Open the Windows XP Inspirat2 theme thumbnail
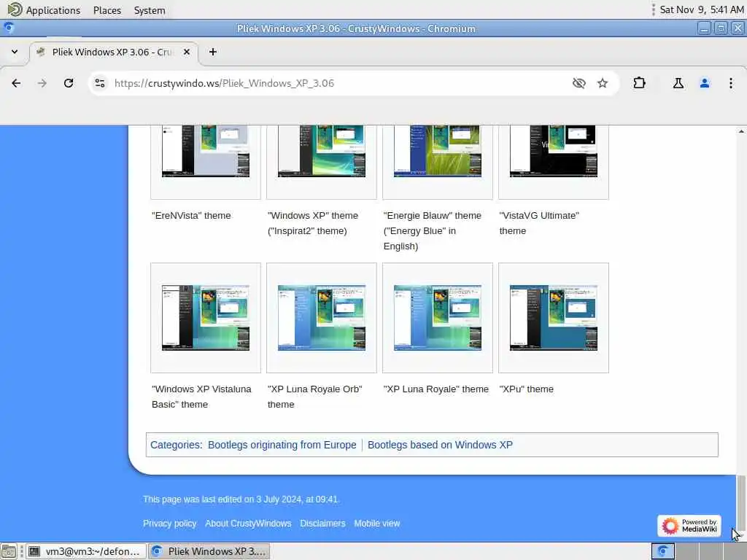 (x=322, y=151)
